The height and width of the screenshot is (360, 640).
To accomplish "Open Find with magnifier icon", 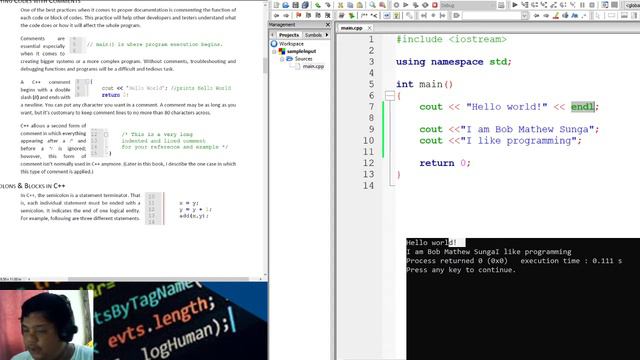I will pos(372,5).
